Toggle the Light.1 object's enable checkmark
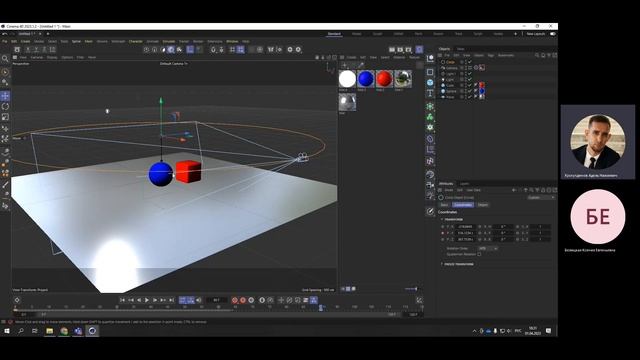Screen dimensions: 640x360 click(x=469, y=74)
